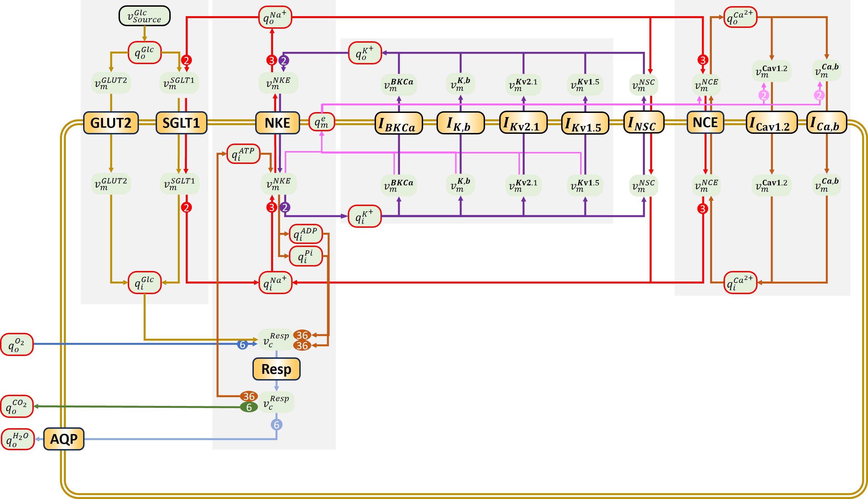This screenshot has height=499, width=868.
Task: Click the NKE pump block
Action: (277, 123)
